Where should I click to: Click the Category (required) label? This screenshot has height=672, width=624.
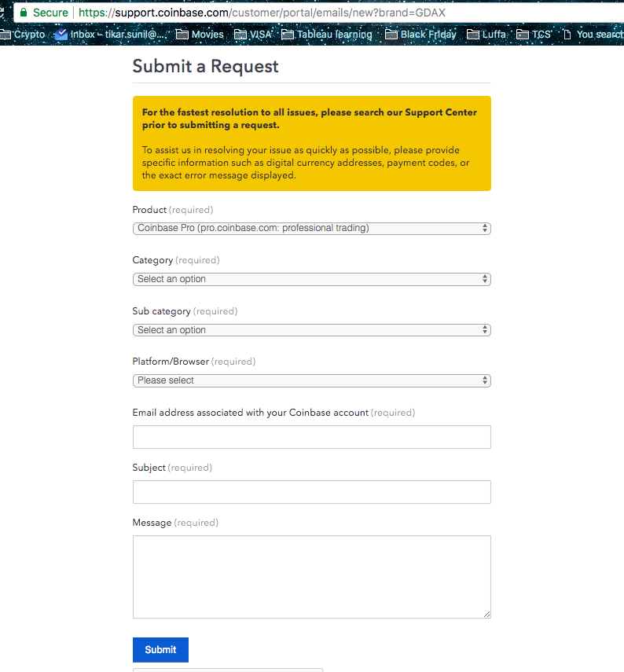[x=176, y=261]
